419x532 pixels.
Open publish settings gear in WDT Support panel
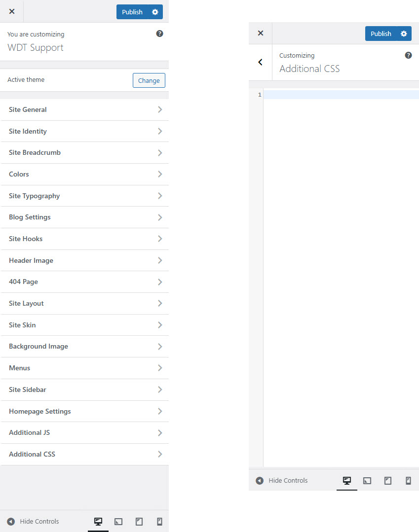click(x=155, y=12)
